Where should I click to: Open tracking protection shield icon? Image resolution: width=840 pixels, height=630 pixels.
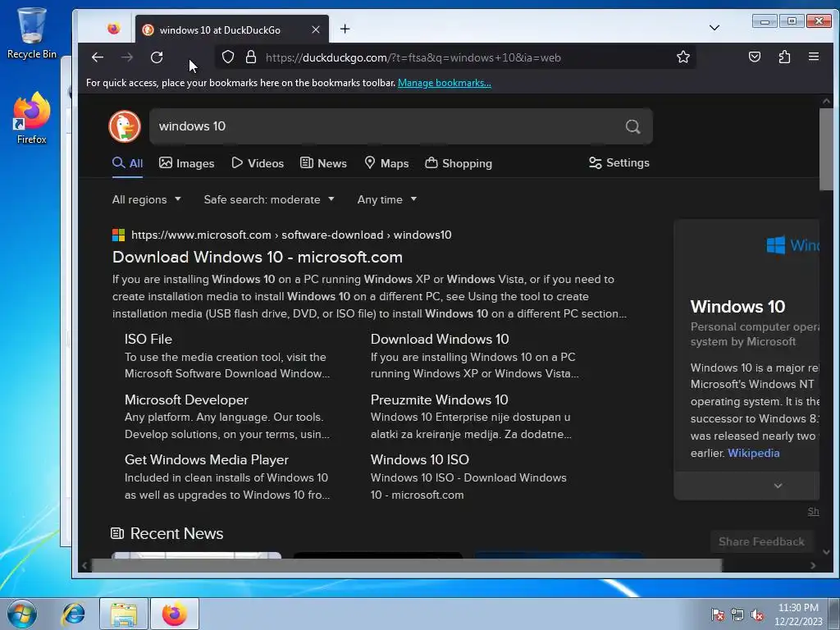[228, 57]
